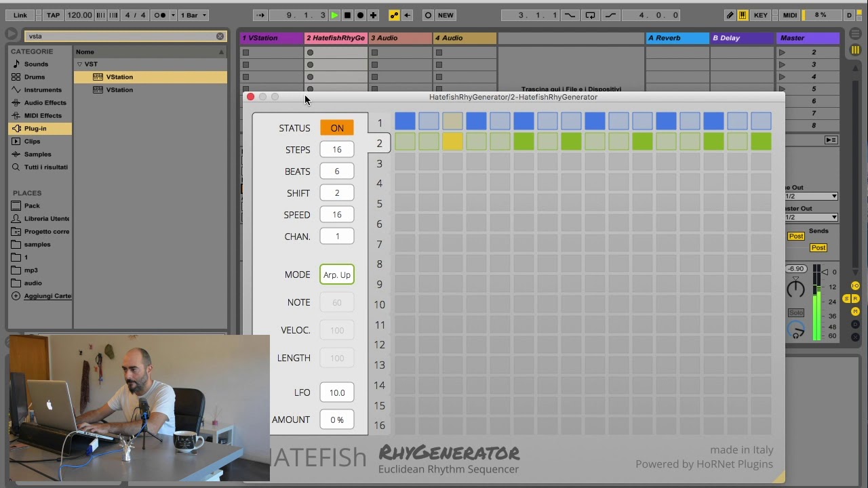The height and width of the screenshot is (488, 868).
Task: Clear the browser search field
Action: tap(220, 36)
